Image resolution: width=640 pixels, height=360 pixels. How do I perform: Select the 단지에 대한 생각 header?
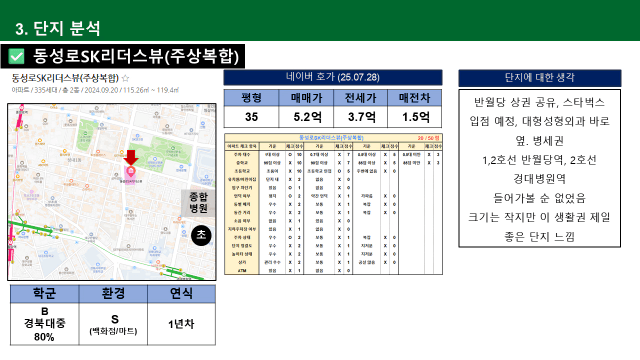click(540, 78)
